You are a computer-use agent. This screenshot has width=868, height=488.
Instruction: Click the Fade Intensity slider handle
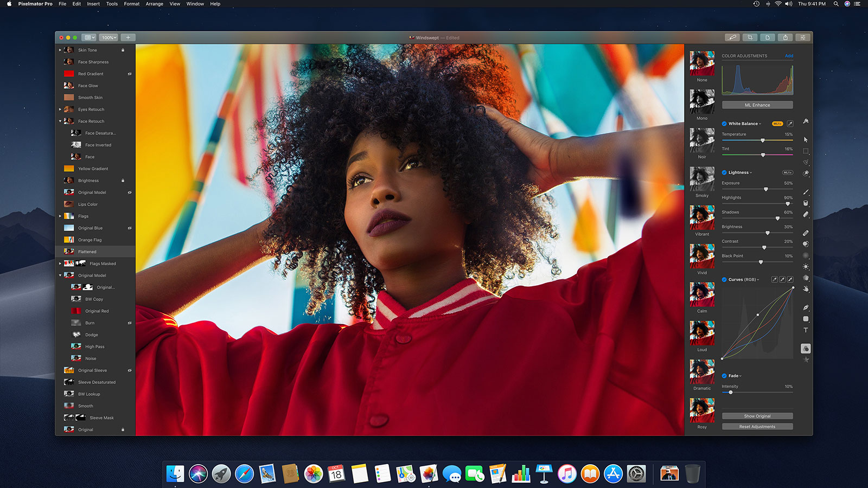[731, 392]
